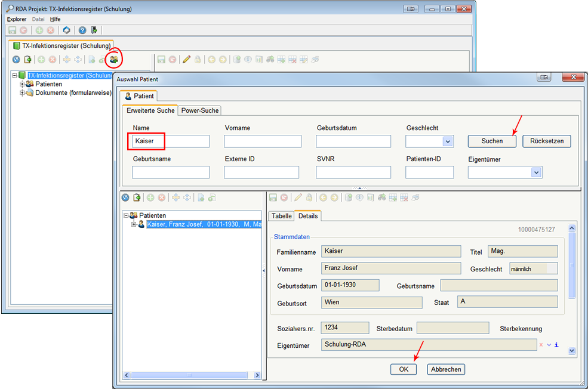Open the Geschlecht dropdown in search form
The image size is (588, 389).
[x=448, y=141]
